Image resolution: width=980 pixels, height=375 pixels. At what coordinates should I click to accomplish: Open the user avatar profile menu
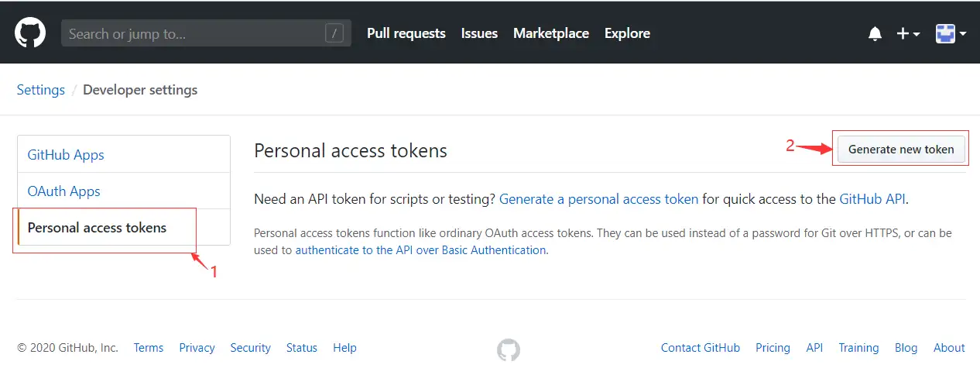951,34
